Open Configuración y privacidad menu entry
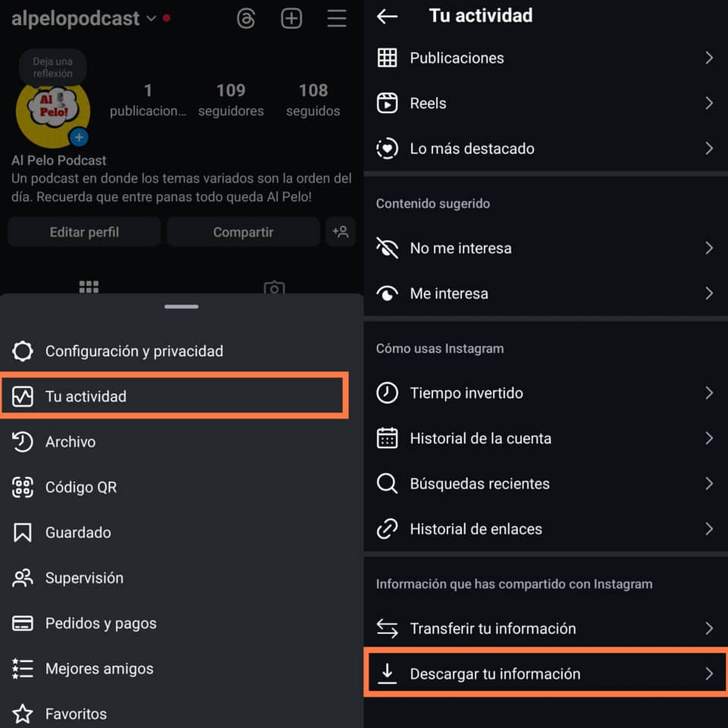The height and width of the screenshot is (728, 728). (181, 351)
